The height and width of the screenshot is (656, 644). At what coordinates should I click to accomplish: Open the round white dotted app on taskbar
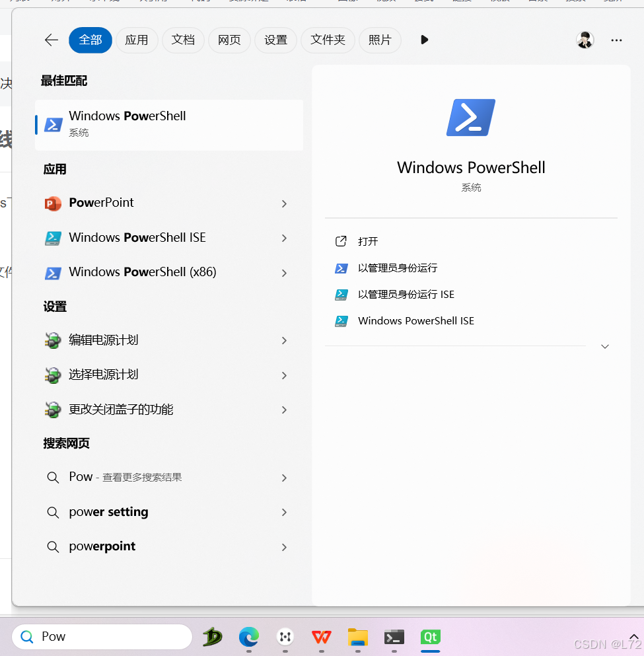tap(285, 638)
